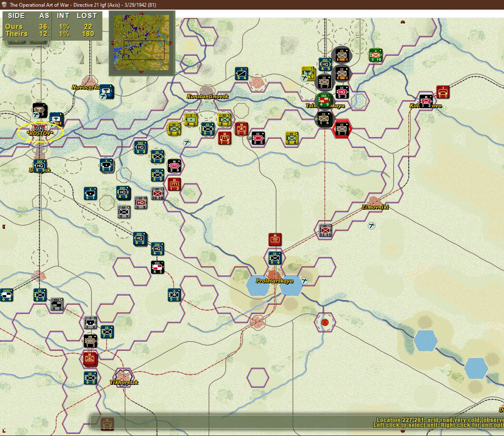Click red unit with strength 5-5
504x436 pixels.
[241, 129]
